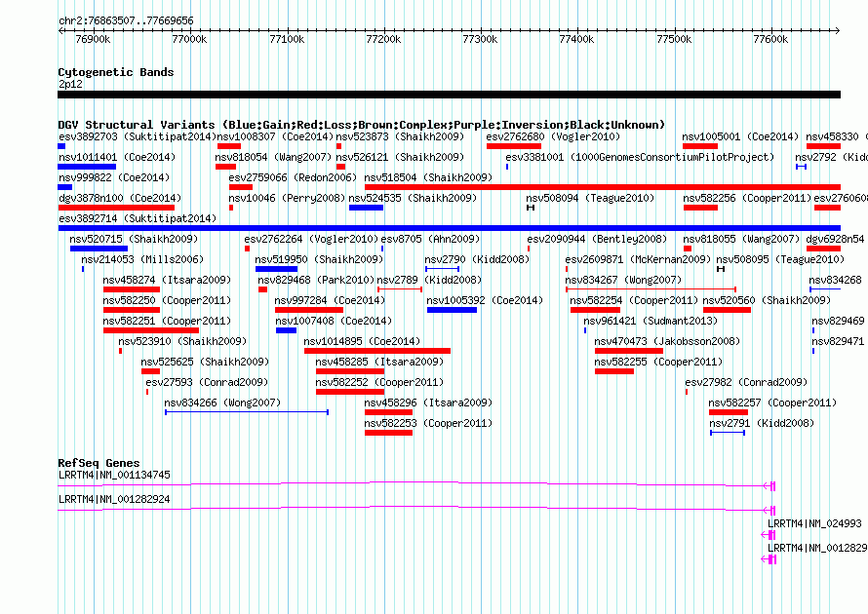This screenshot has width=868, height=614.
Task: Select esv2090944 (Bentley2008) variant
Action: tap(597, 239)
